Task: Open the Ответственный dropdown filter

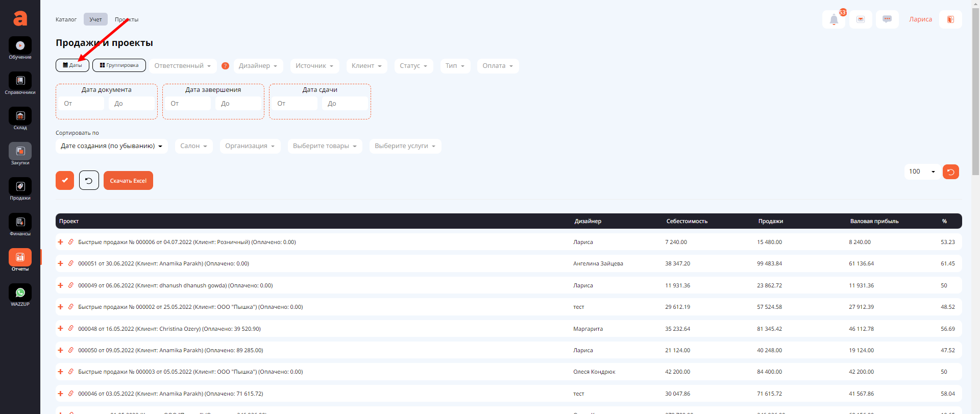Action: coord(182,66)
